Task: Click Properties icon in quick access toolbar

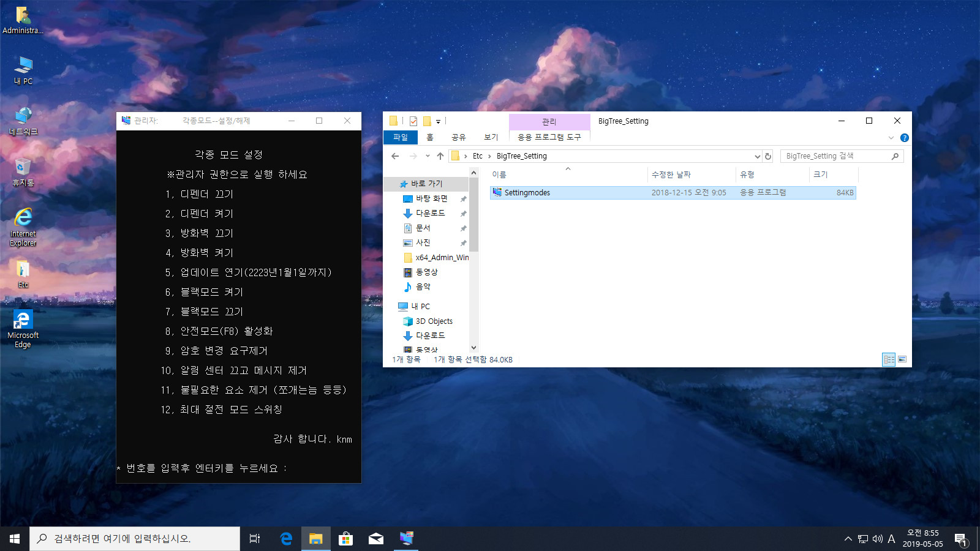Action: tap(413, 121)
